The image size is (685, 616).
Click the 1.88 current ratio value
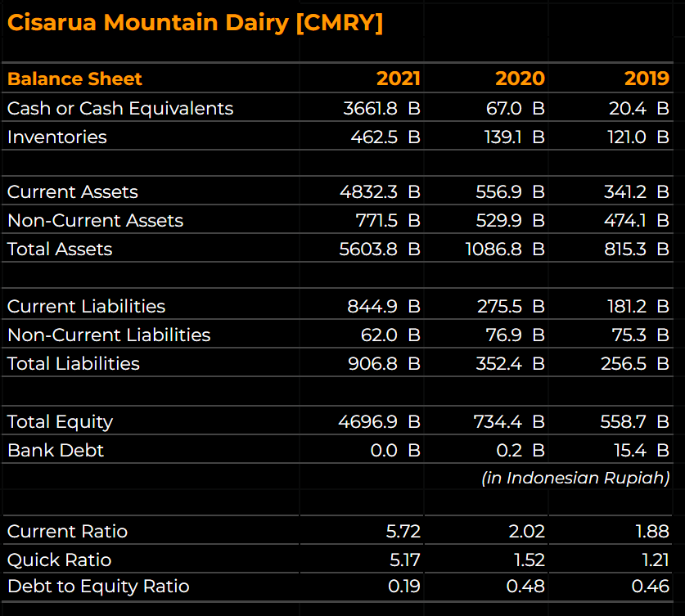[652, 532]
